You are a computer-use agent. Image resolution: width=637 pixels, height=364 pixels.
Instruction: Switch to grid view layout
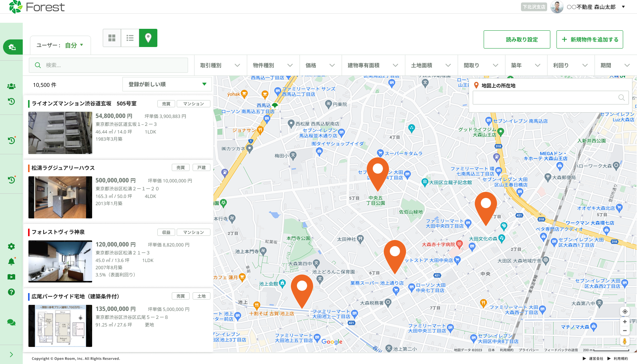pos(112,38)
